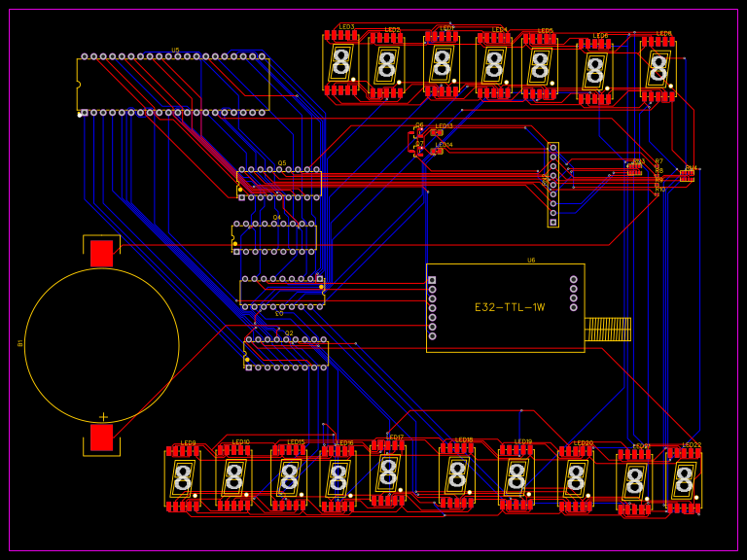Select the LED1 seven-segment display

click(x=443, y=63)
